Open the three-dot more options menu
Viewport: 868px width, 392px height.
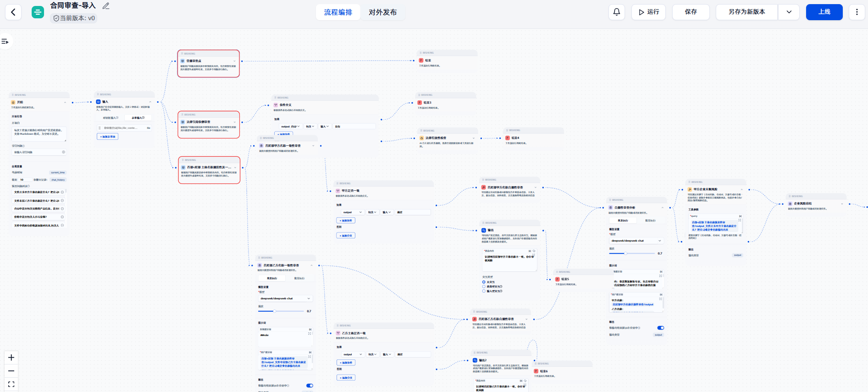tap(857, 12)
